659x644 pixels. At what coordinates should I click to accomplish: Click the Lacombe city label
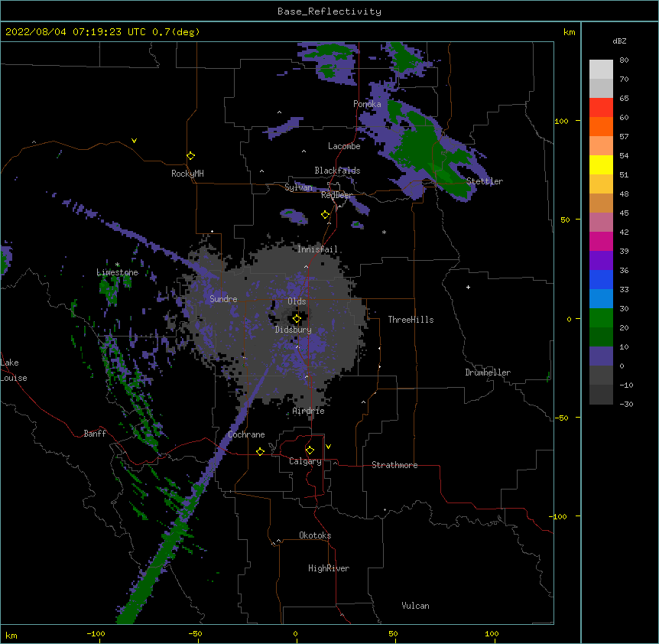pos(344,146)
